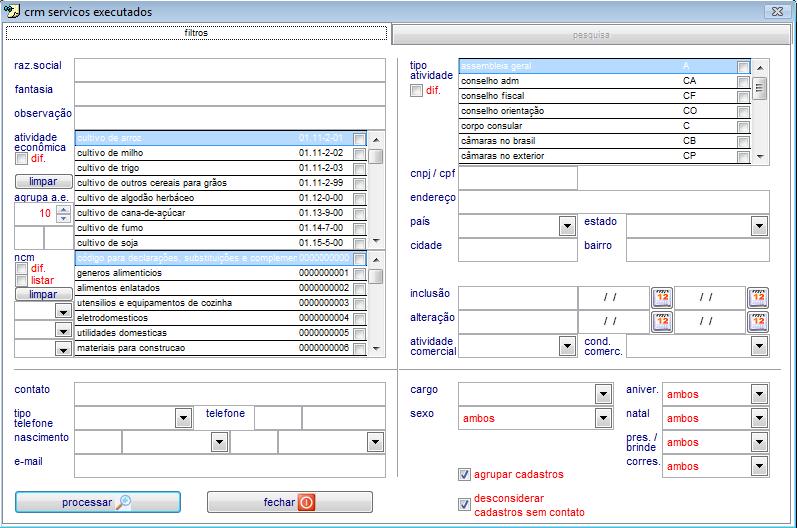Enable dif. checkbox under atividade econômica
Image resolution: width=797 pixels, height=528 pixels.
pos(21,158)
